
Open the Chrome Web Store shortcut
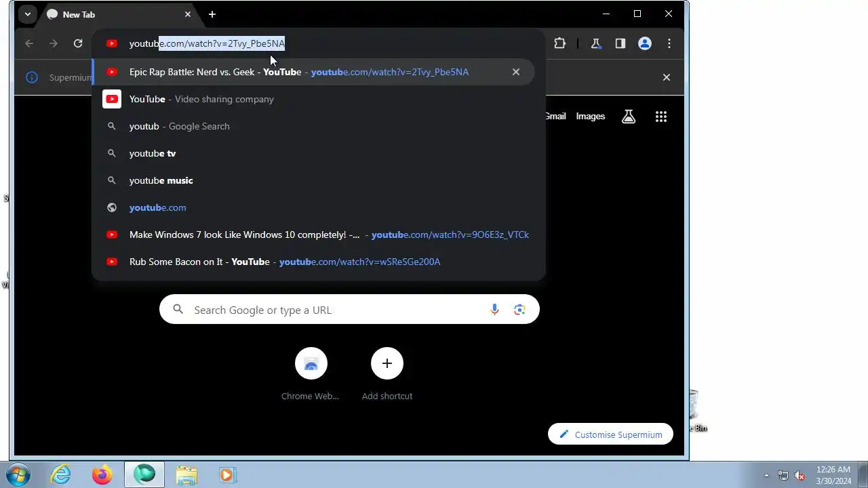point(311,374)
